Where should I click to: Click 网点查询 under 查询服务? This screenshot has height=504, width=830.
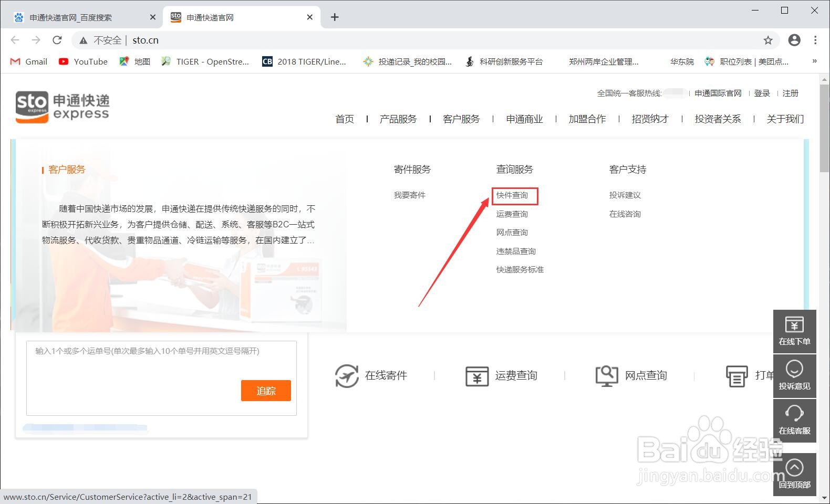pyautogui.click(x=512, y=232)
